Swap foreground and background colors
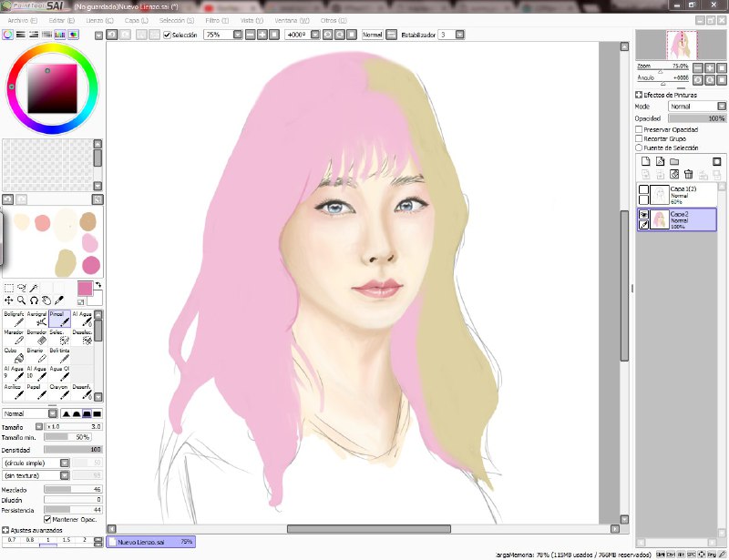Image resolution: width=729 pixels, height=560 pixels. click(x=98, y=285)
